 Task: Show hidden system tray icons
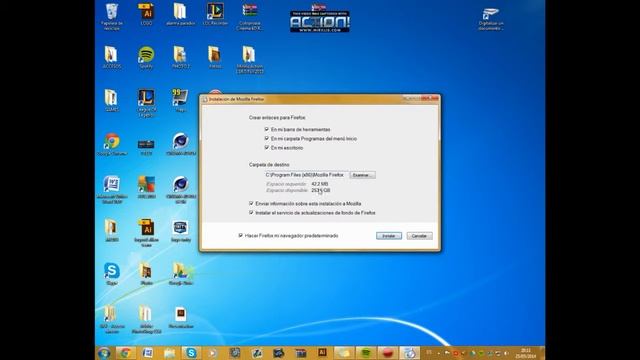point(439,353)
